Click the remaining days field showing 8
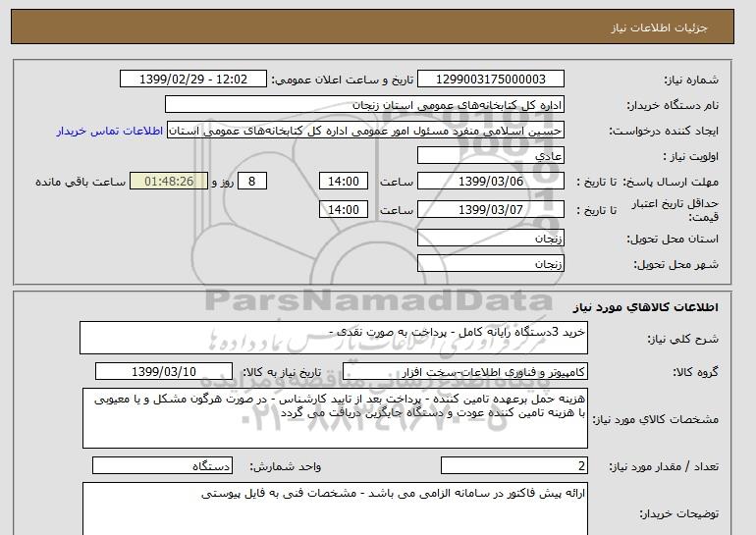756x535 pixels. point(251,182)
